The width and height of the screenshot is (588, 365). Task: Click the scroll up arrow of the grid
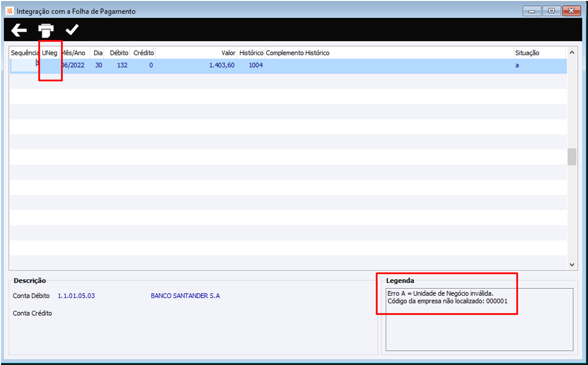point(571,53)
